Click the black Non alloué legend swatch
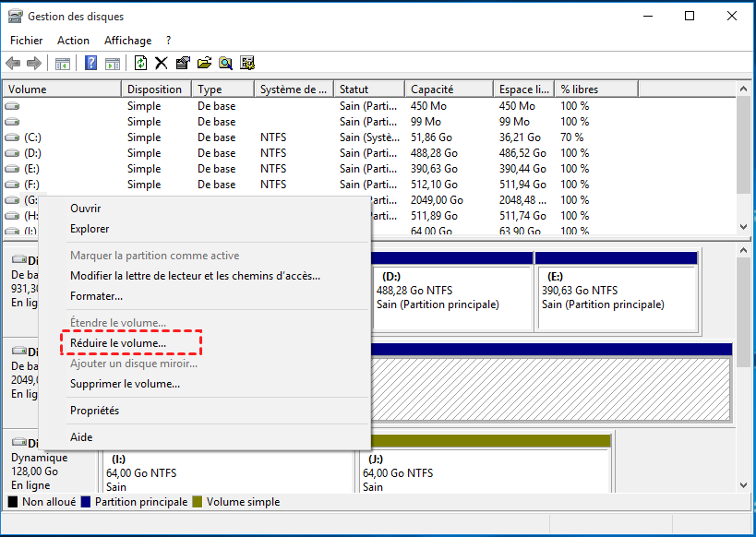756x537 pixels. 13,502
